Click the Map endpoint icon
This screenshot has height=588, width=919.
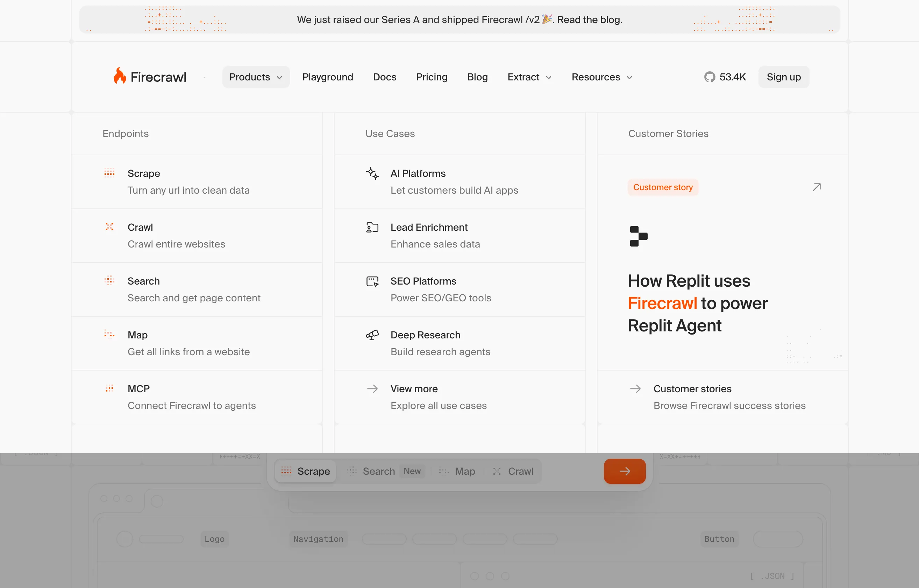tap(109, 335)
